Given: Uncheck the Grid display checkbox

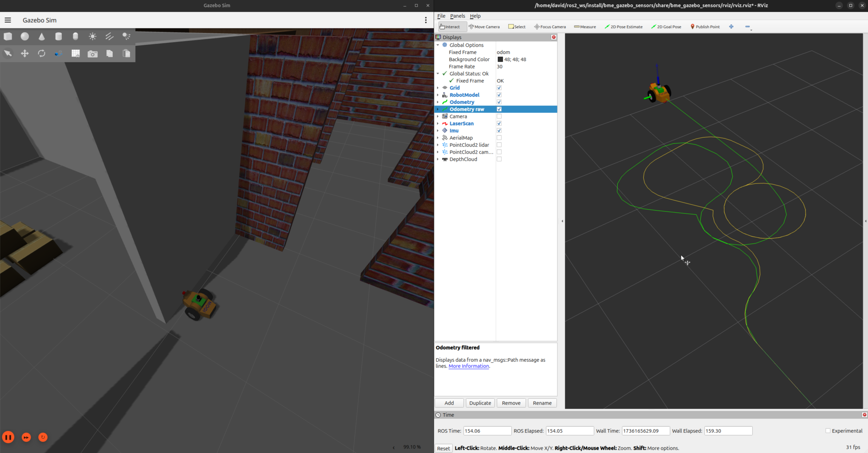Looking at the screenshot, I should coord(499,88).
